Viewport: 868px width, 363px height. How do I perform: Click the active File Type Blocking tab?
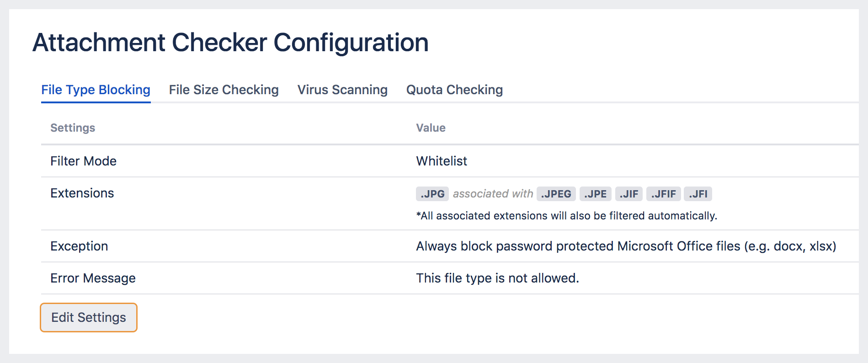pos(95,90)
